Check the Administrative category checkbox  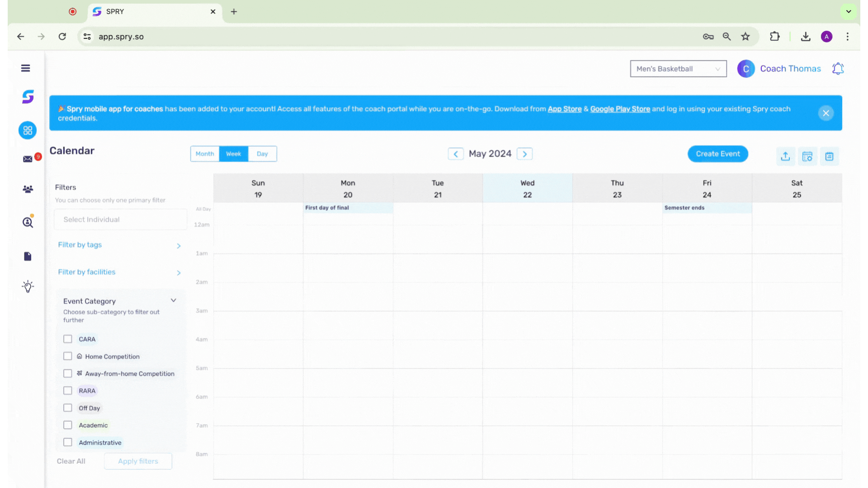click(68, 442)
